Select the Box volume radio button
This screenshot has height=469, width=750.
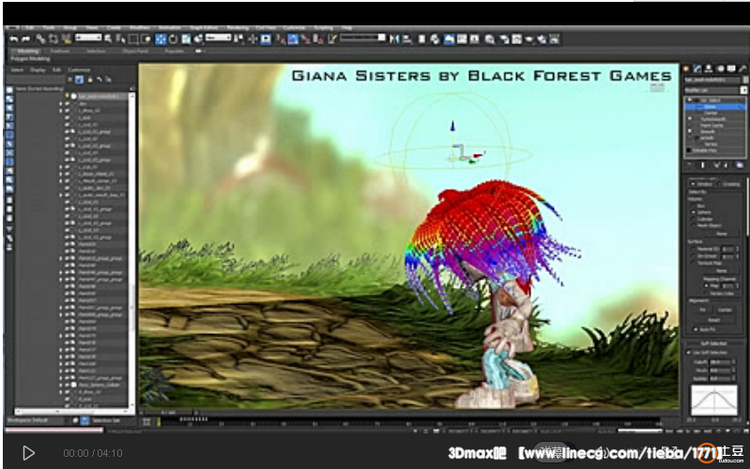(x=693, y=206)
